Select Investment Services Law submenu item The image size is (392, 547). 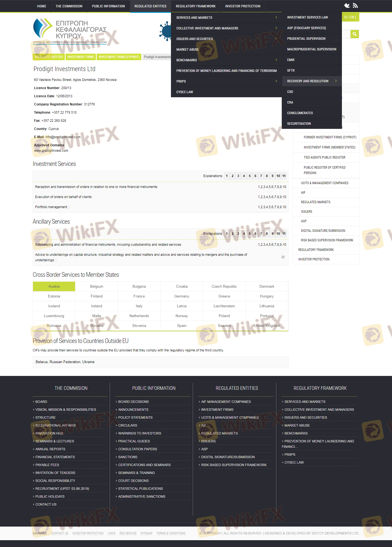tap(312, 17)
